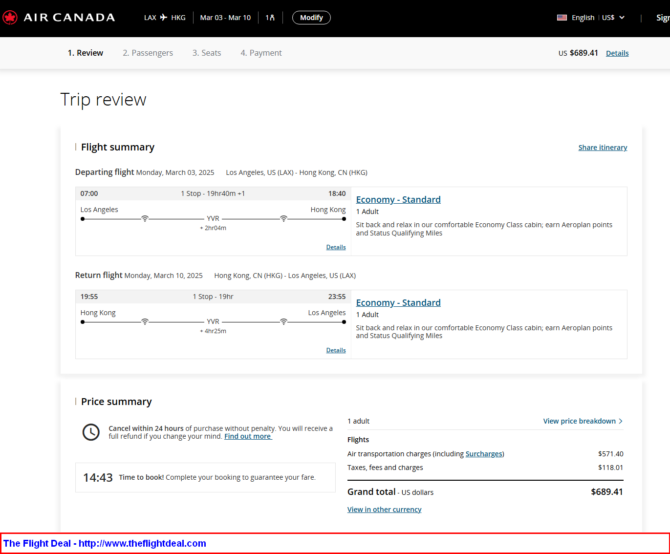This screenshot has width=670, height=554.
Task: Click YVR stopover label on departing flight
Action: click(x=213, y=219)
